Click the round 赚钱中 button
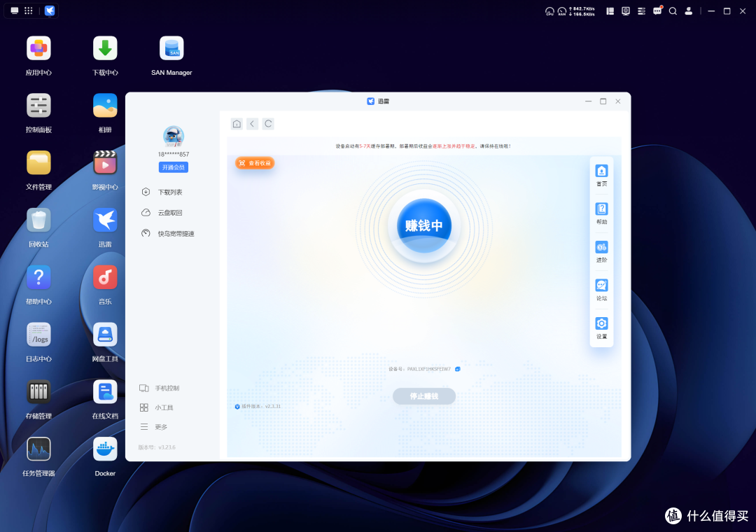 pos(423,225)
